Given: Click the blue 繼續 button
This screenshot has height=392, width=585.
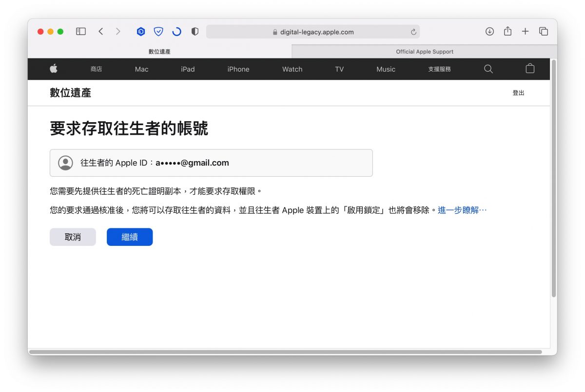Looking at the screenshot, I should coord(130,237).
